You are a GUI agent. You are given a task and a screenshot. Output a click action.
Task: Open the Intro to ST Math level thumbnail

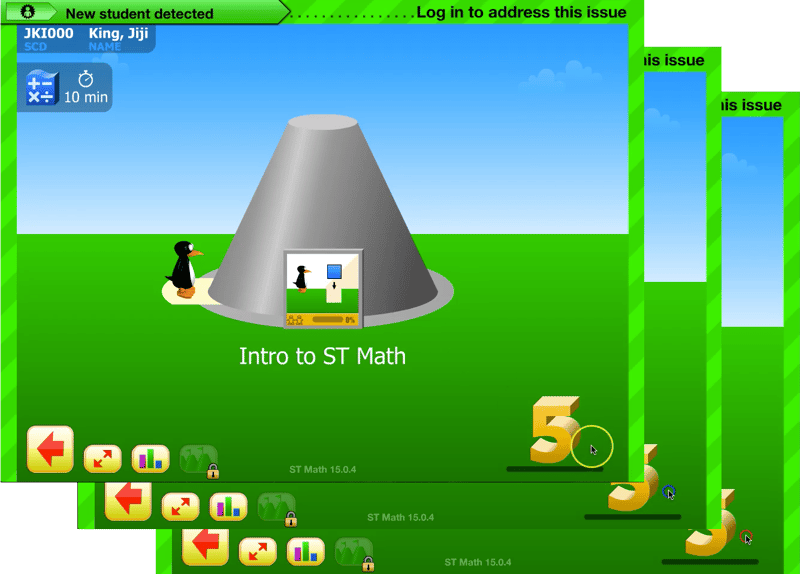click(323, 289)
